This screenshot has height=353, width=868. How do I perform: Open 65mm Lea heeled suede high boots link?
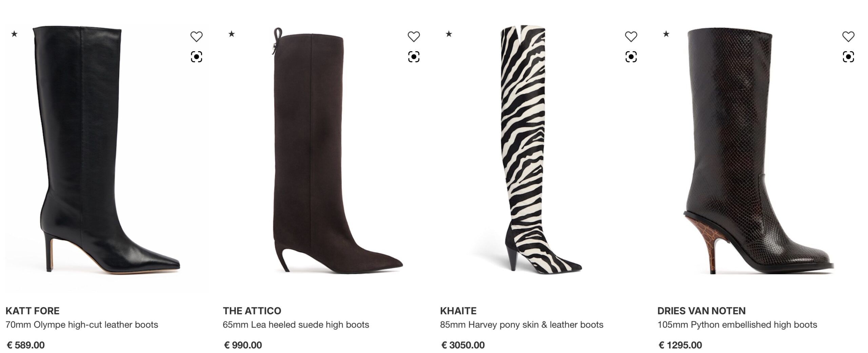pyautogui.click(x=296, y=325)
